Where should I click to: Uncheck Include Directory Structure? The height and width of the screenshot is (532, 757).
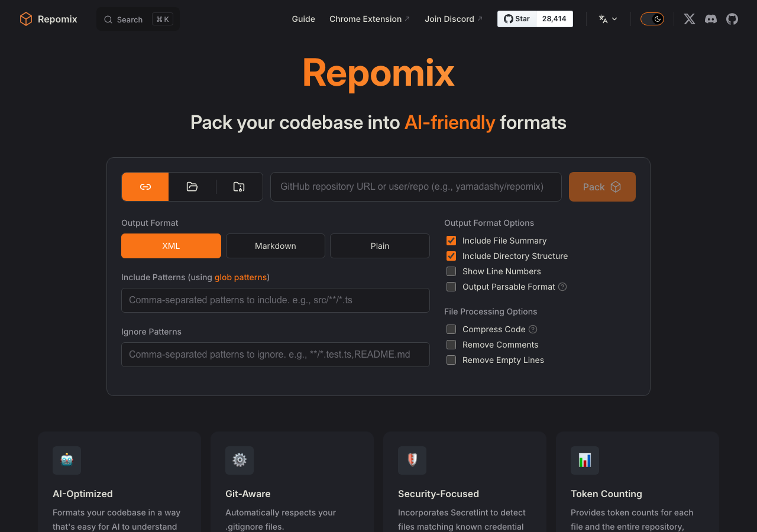[x=451, y=256]
